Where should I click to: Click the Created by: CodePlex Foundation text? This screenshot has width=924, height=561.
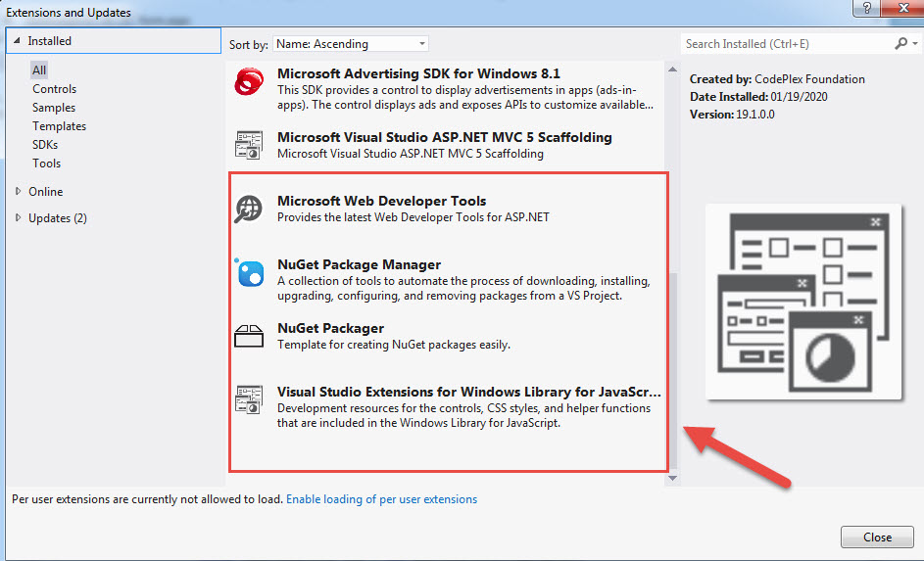(777, 79)
